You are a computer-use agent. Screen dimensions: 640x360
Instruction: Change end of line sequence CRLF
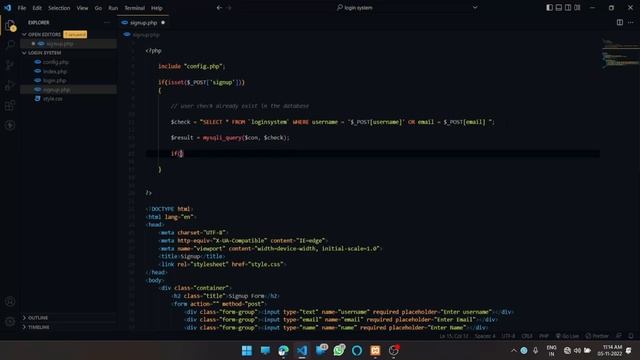pyautogui.click(x=527, y=336)
